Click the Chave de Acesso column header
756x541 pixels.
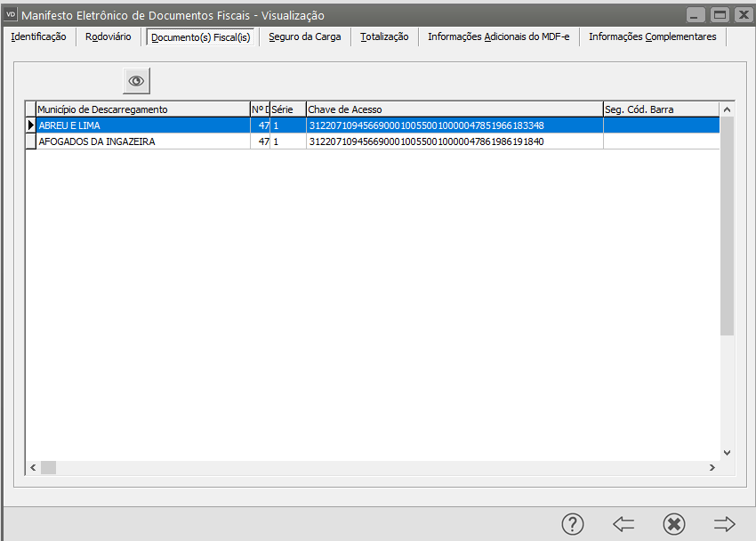[x=454, y=109]
